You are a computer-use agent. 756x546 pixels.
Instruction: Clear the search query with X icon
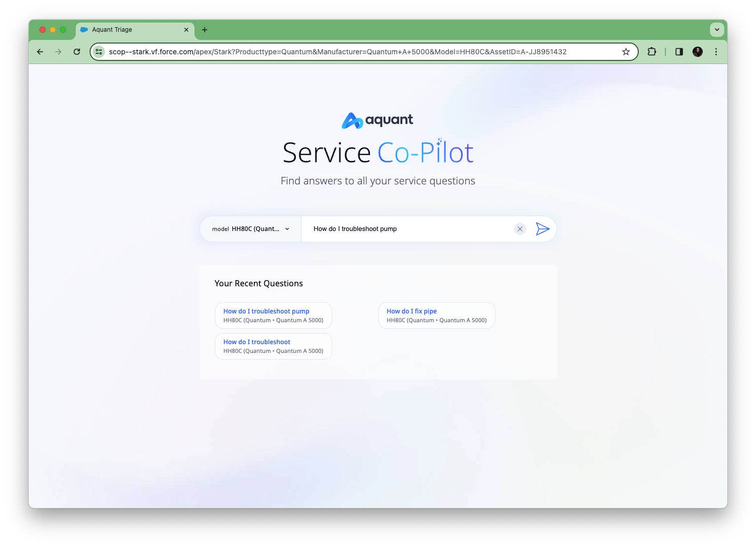pyautogui.click(x=520, y=229)
